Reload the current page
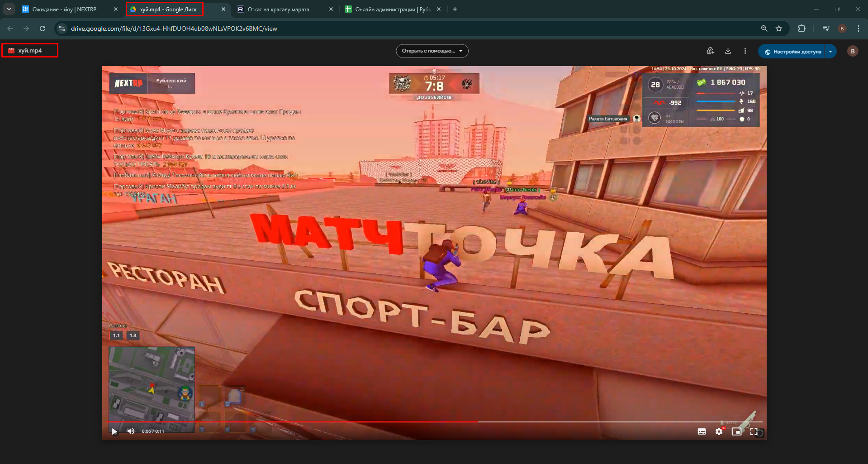Image resolution: width=868 pixels, height=464 pixels. (43, 29)
